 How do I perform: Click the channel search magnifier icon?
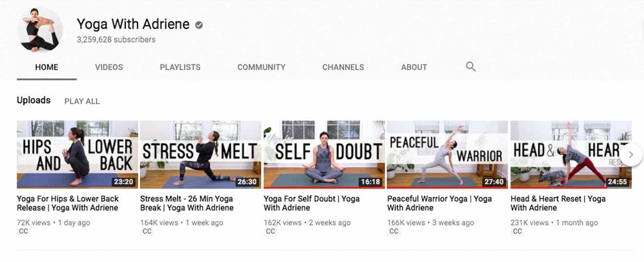click(x=470, y=67)
